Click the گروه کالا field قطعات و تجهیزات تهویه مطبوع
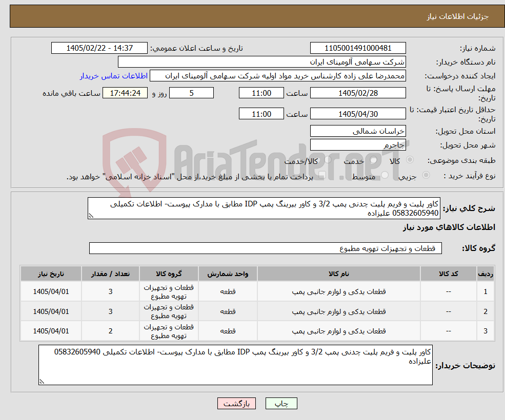This screenshot has height=420, width=505. pyautogui.click(x=266, y=248)
